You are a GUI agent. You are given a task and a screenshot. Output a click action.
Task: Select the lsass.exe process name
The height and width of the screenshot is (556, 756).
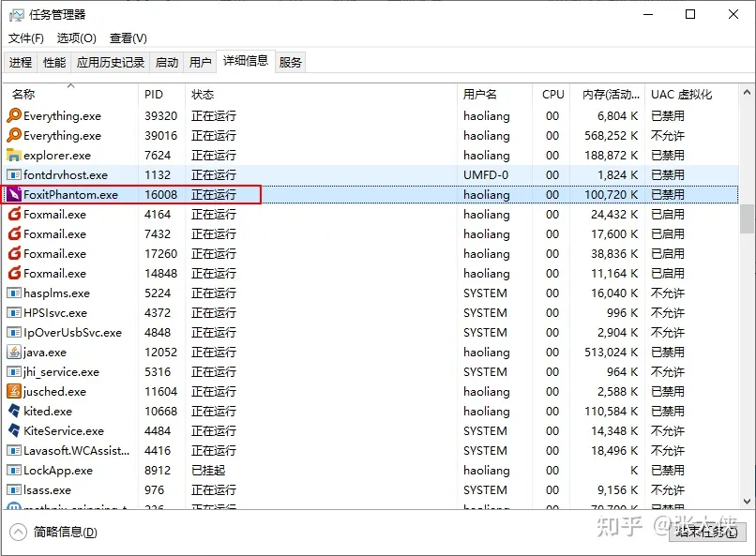click(x=47, y=490)
